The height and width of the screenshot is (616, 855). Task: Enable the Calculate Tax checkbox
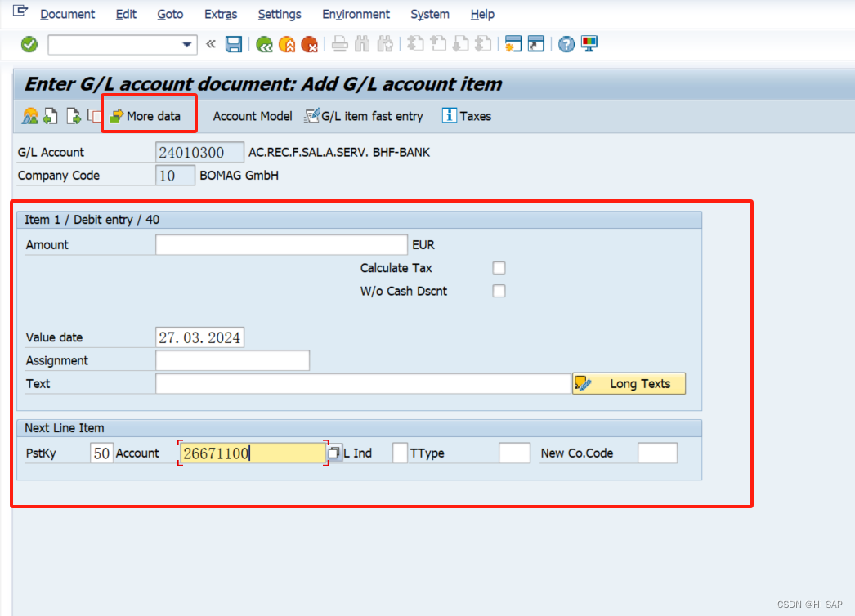pos(499,268)
